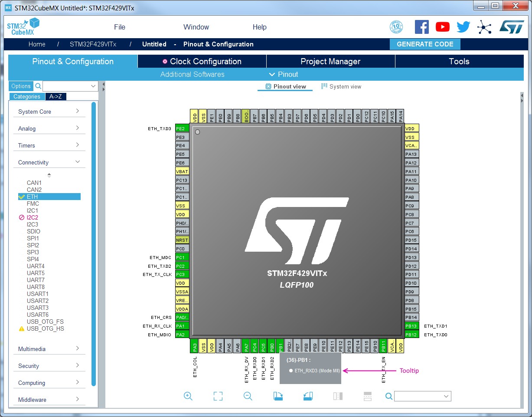Rotate the chip view counter-clockwise icon
Viewport: 532px width, 417px height.
tap(308, 396)
